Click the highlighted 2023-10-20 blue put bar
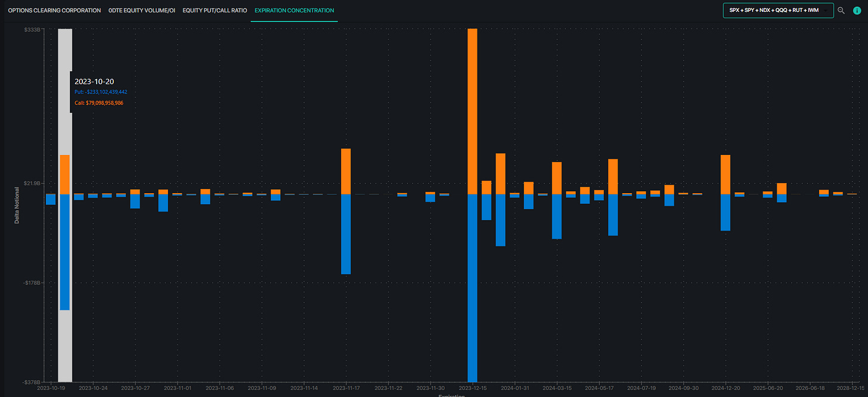Screen dimensions: 868x397 point(64,252)
